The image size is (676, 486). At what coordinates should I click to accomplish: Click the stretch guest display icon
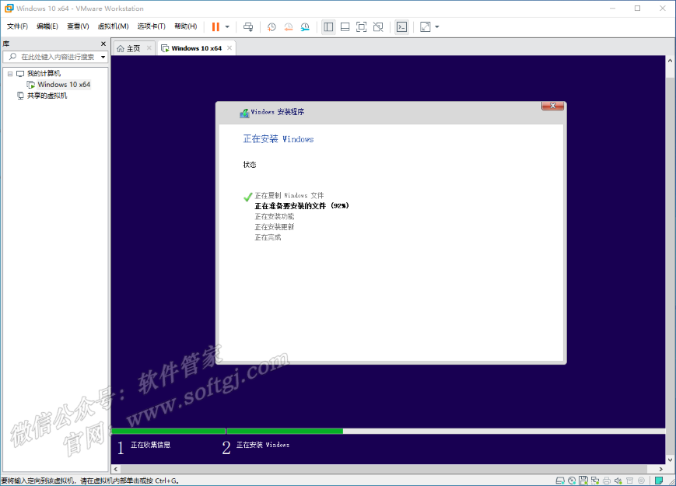[425, 27]
